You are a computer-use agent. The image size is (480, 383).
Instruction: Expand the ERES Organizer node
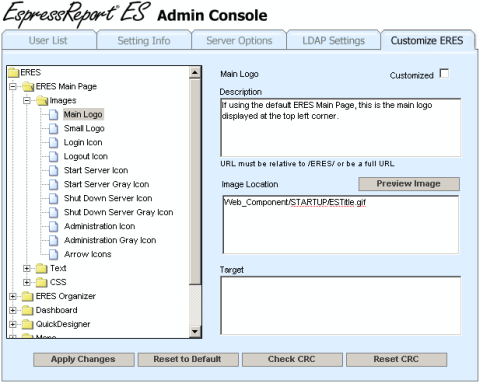click(x=13, y=296)
